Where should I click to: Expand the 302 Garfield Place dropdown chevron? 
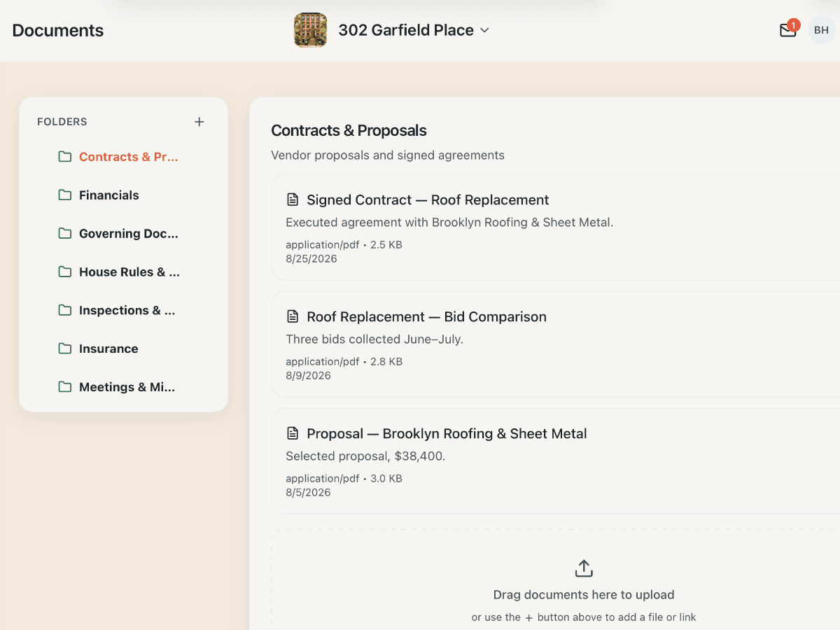tap(484, 31)
